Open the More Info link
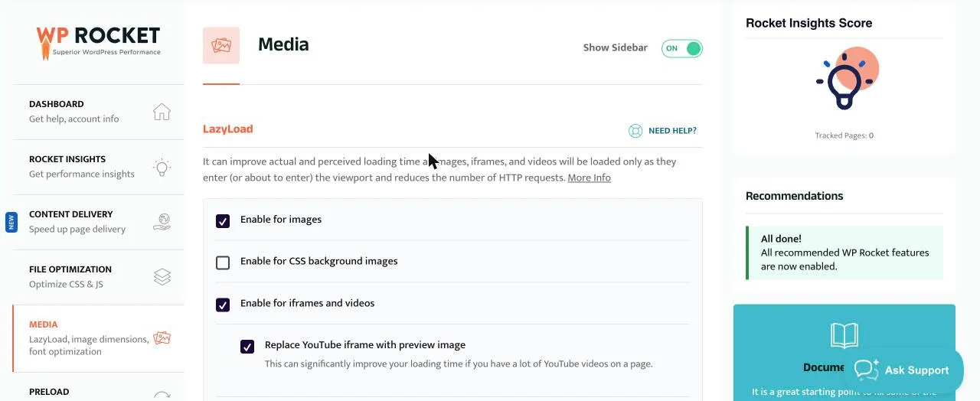 click(589, 178)
